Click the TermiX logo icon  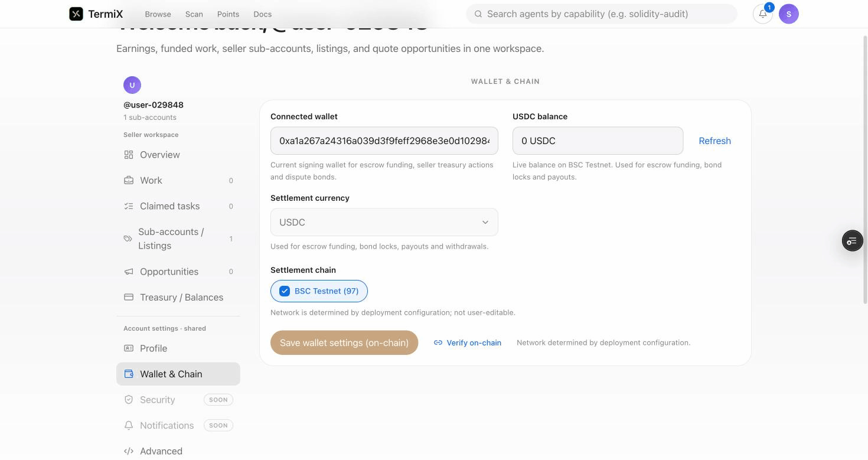[76, 14]
